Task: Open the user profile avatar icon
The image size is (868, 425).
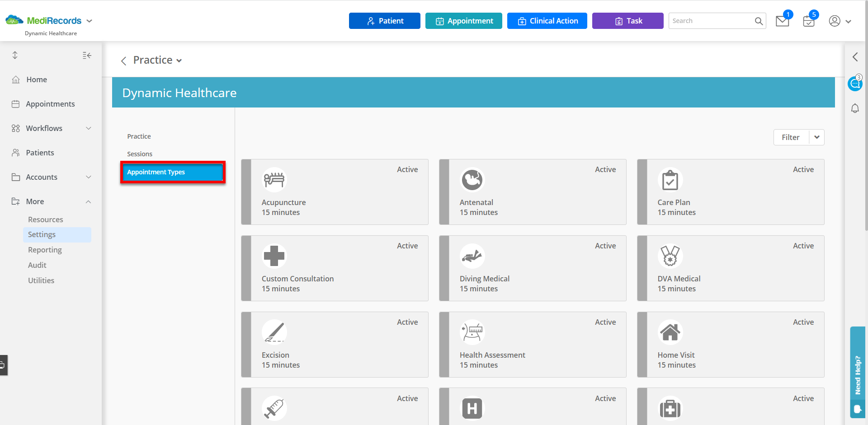Action: (835, 21)
